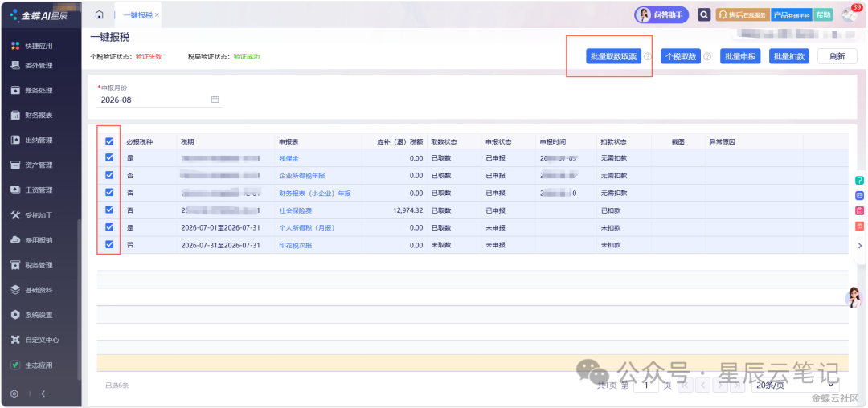Open 税务管理 sidebar menu
This screenshot has height=408, width=868.
39,265
